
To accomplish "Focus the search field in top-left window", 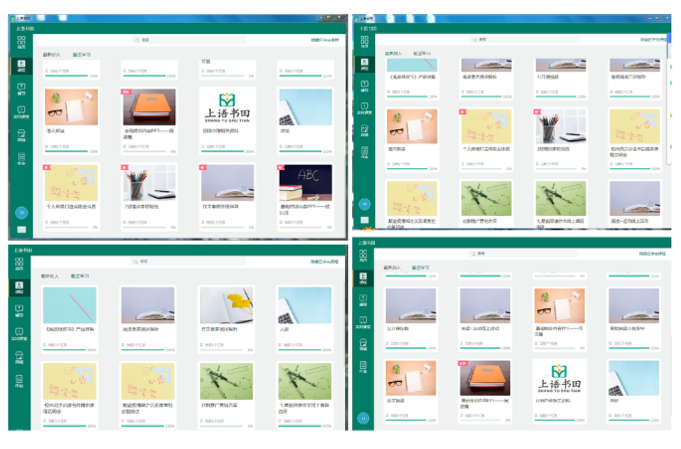I will click(x=189, y=40).
